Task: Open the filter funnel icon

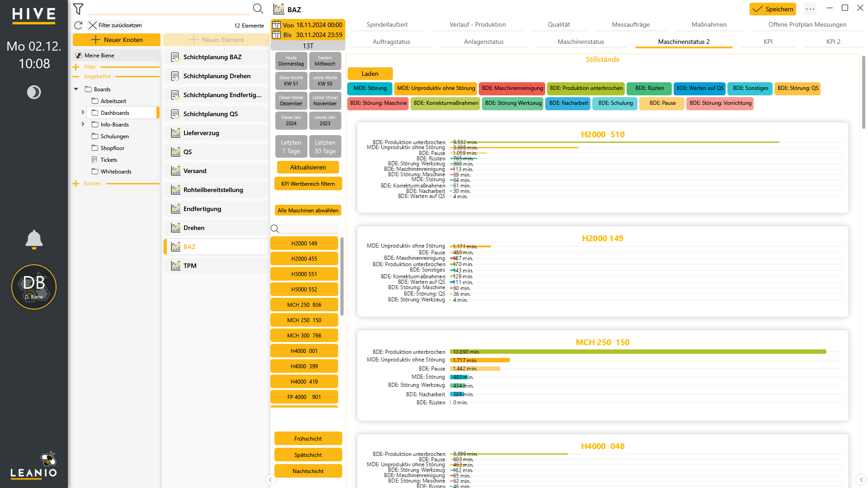Action: (78, 9)
